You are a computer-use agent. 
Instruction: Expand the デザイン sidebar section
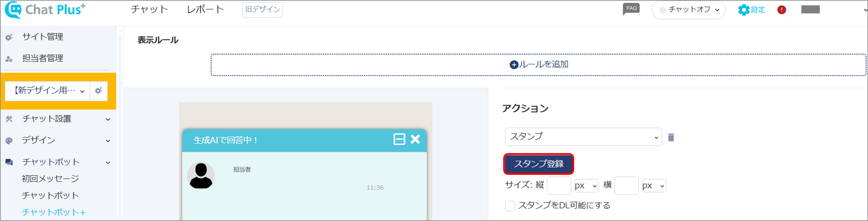58,141
